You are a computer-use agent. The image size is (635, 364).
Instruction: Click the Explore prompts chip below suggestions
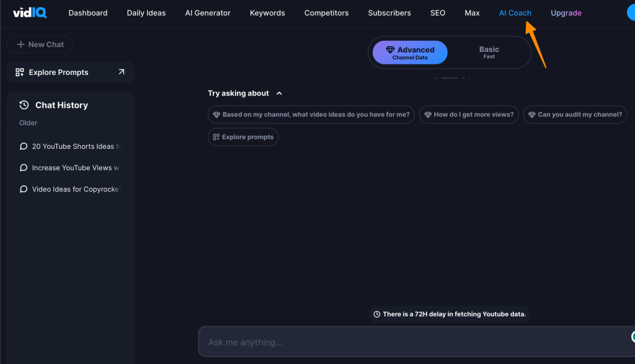243,137
